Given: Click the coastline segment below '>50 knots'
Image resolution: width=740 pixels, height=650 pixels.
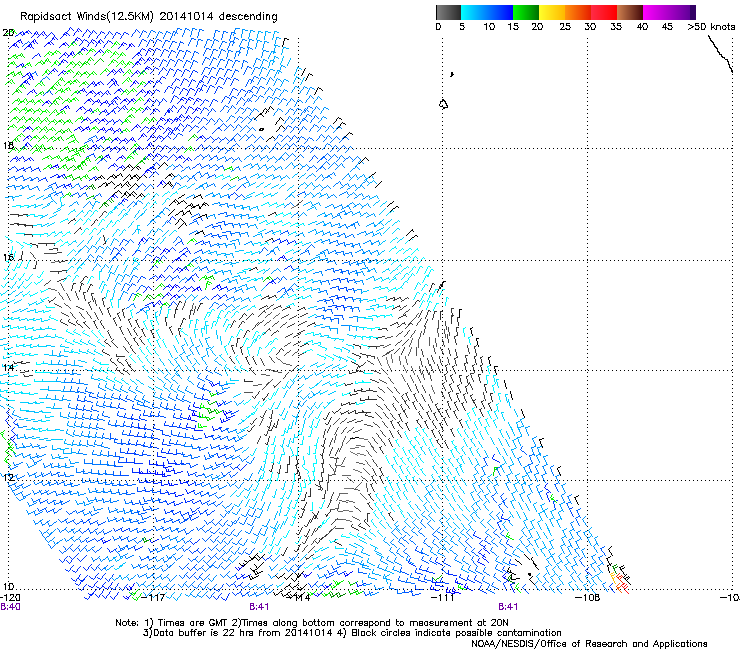Looking at the screenshot, I should click(720, 54).
